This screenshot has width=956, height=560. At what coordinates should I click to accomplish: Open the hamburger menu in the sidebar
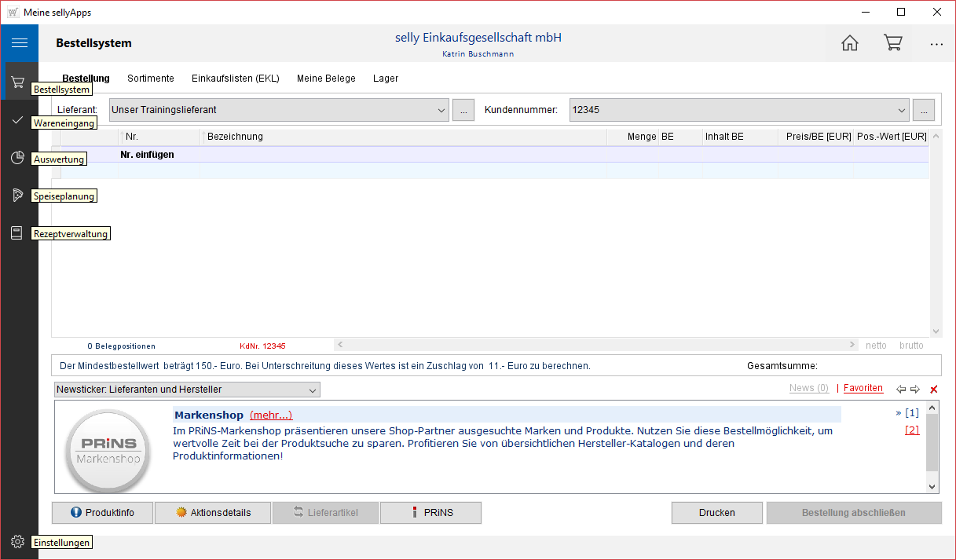[x=19, y=43]
